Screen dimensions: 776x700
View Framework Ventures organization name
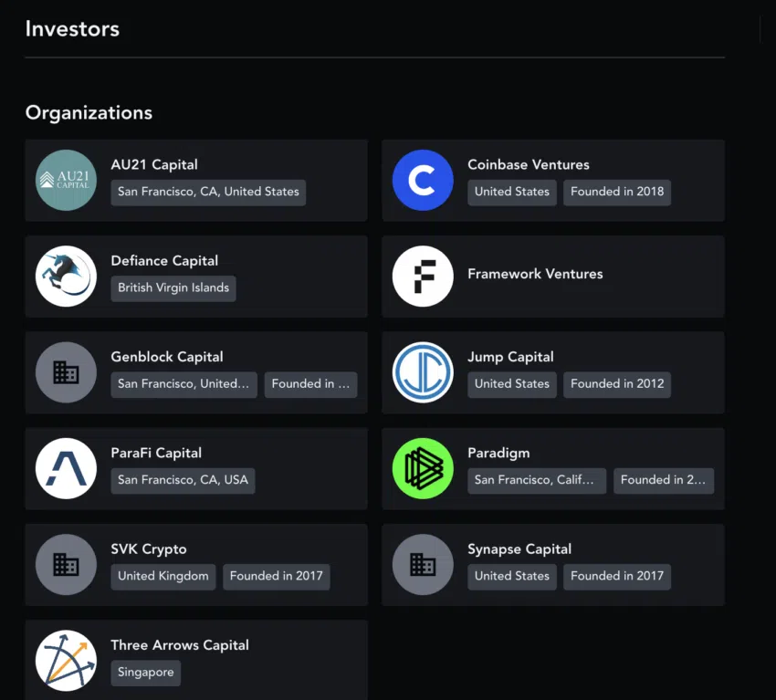(535, 274)
